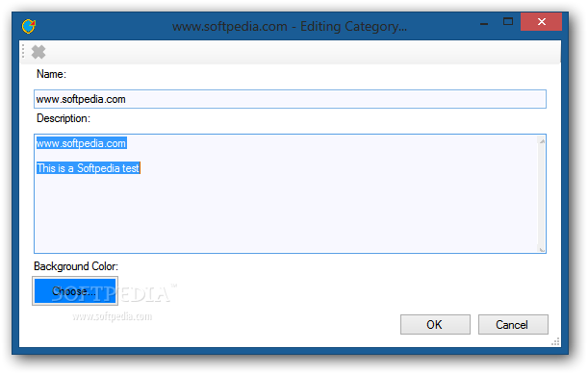Image resolution: width=588 pixels, height=374 pixels.
Task: Click the description scrollbar down arrow
Action: tap(542, 249)
